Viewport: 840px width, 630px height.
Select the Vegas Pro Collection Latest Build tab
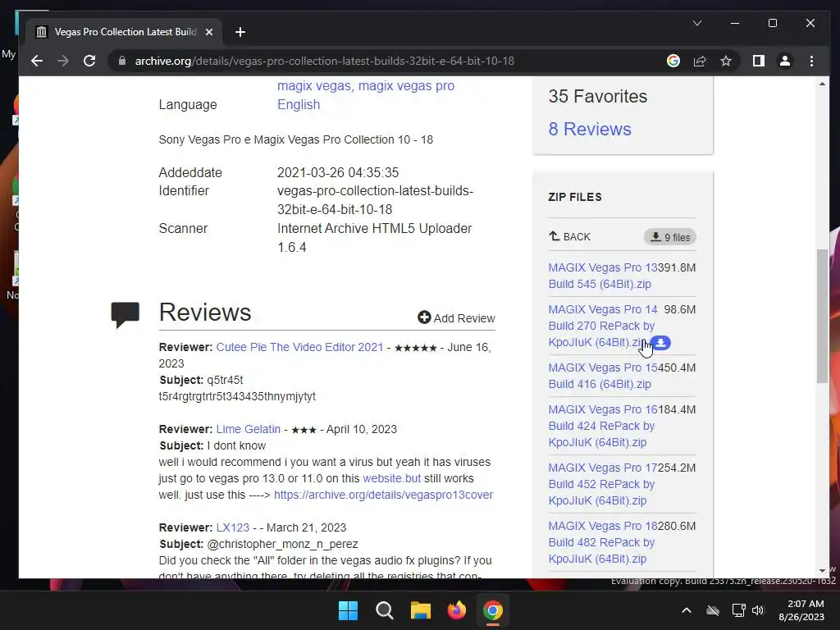125,32
